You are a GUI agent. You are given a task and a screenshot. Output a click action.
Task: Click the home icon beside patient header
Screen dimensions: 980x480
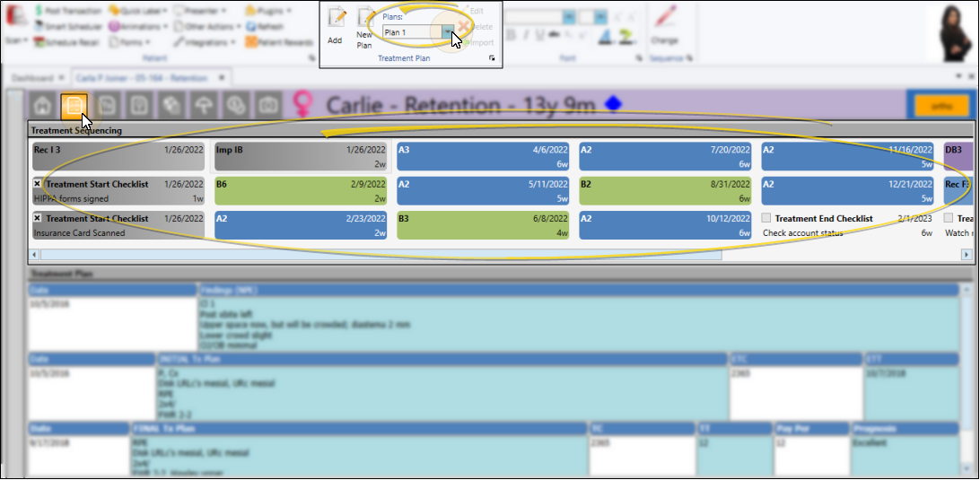[43, 106]
